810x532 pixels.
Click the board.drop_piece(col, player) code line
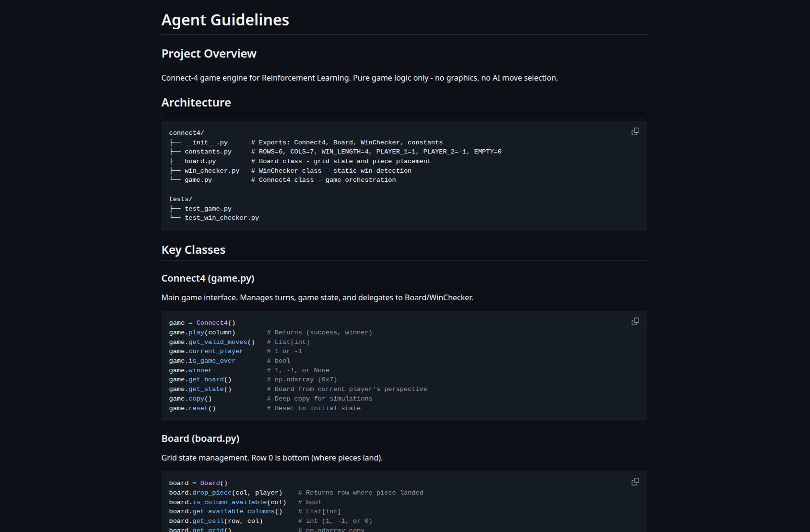click(x=225, y=493)
